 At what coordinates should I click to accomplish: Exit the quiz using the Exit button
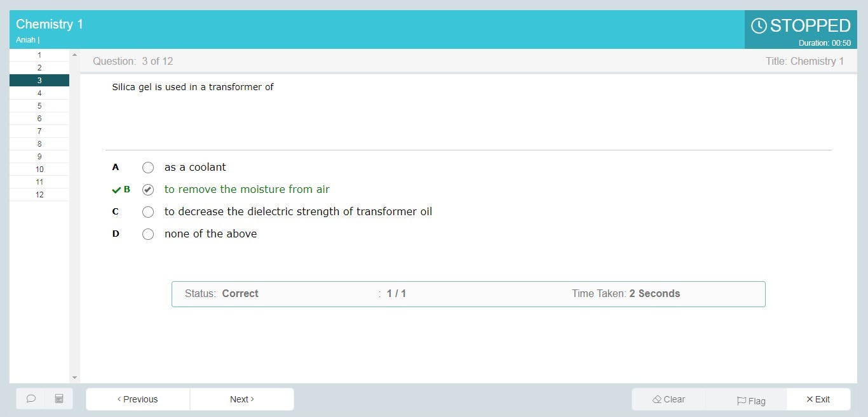[x=818, y=399]
